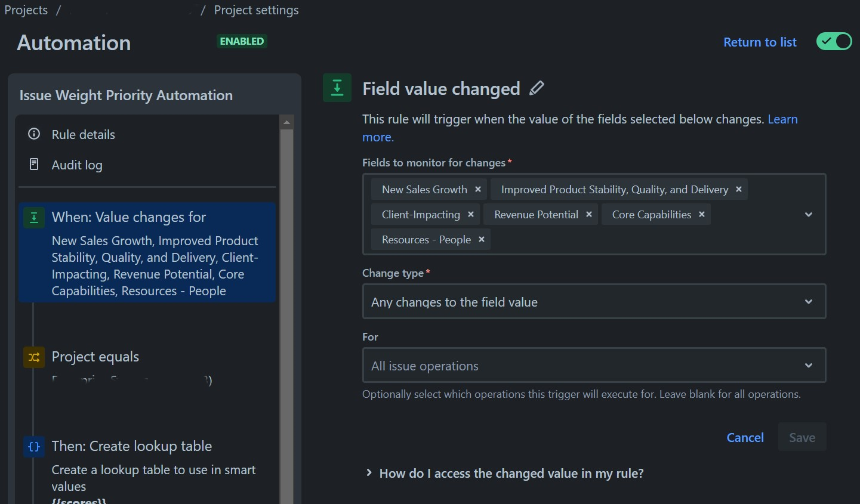Open the For issue operations dropdown
The image size is (860, 504).
point(594,365)
